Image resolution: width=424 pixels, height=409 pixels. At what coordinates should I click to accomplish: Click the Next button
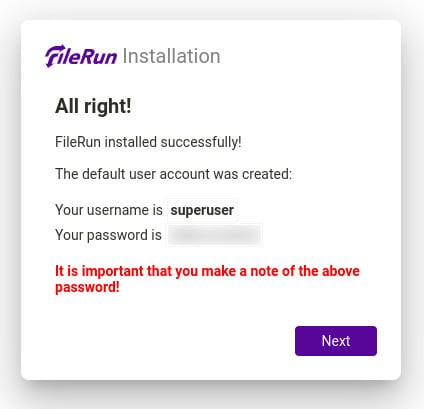336,341
